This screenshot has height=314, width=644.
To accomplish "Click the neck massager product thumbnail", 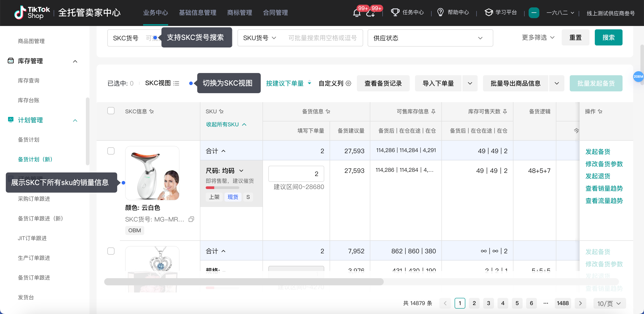I will coord(152,173).
